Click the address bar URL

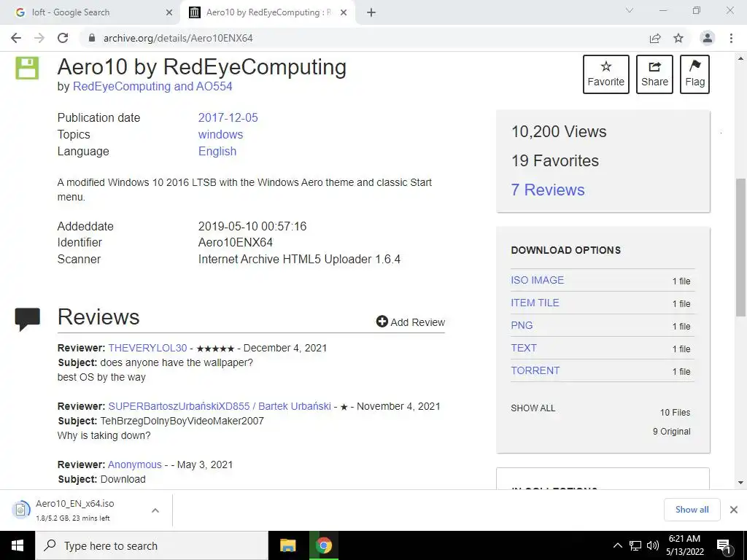178,38
